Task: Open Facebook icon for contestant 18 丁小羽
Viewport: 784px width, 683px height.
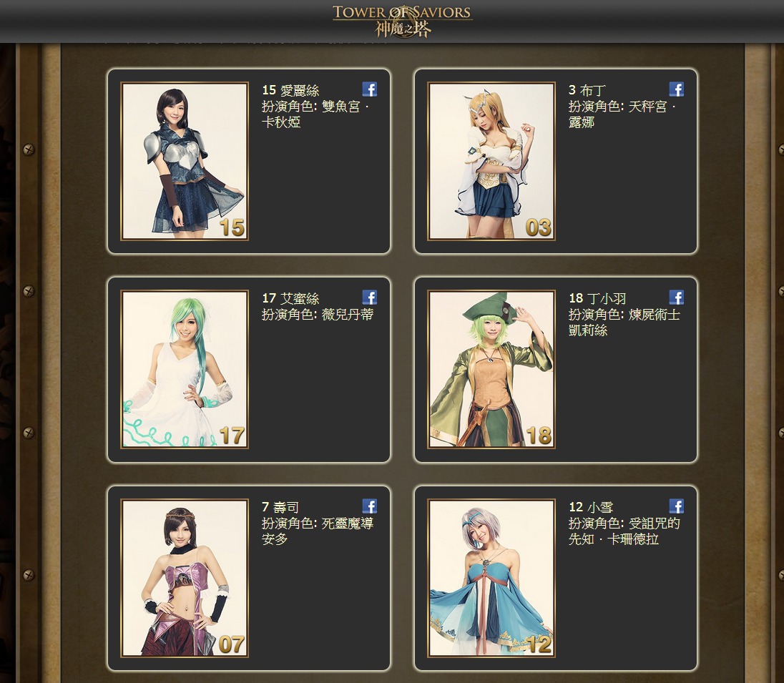Action: pyautogui.click(x=677, y=298)
